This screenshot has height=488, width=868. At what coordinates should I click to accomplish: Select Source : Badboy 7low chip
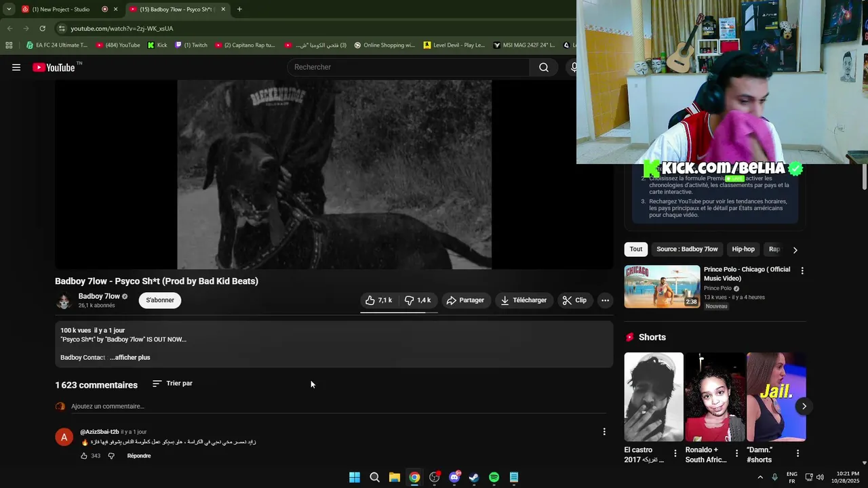coord(687,249)
